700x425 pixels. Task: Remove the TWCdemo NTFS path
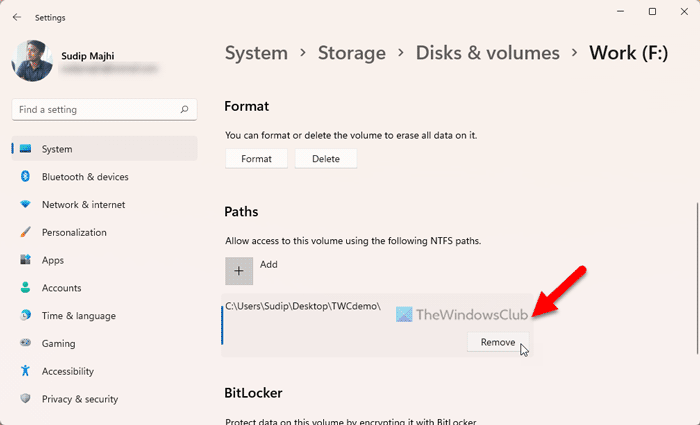point(497,342)
